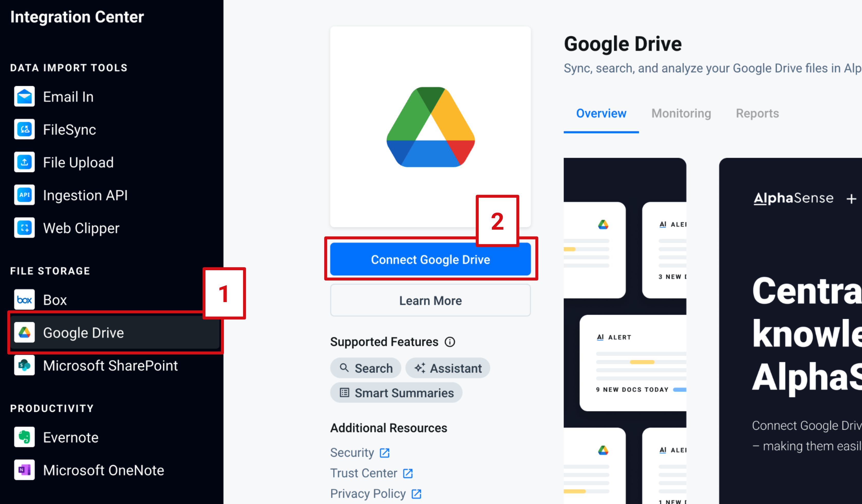This screenshot has width=862, height=504.
Task: Click the Web Clipper icon
Action: (24, 228)
